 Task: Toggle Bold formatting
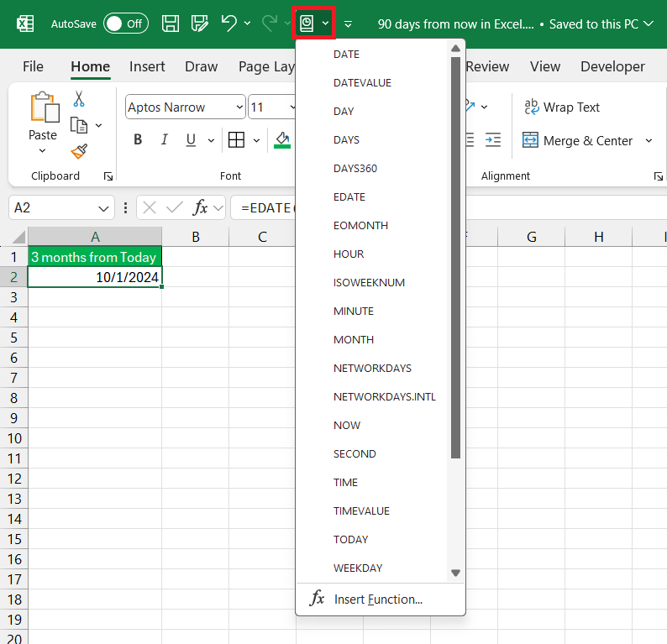coord(138,139)
